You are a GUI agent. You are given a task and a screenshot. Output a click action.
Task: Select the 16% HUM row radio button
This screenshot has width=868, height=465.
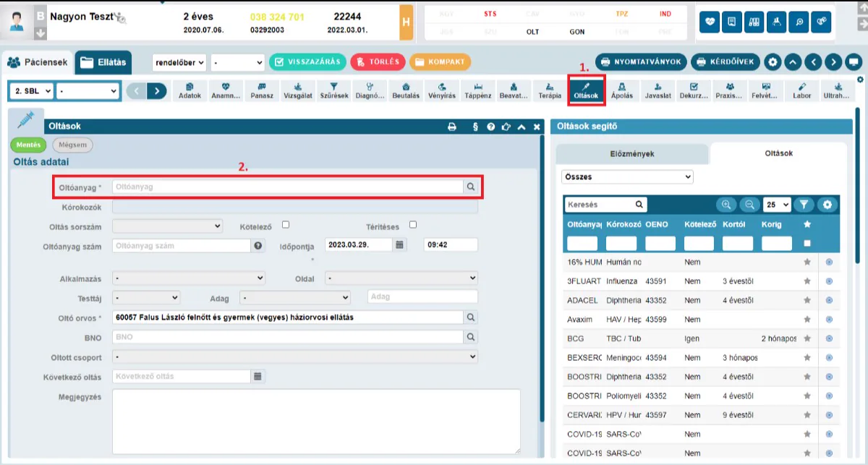point(829,262)
